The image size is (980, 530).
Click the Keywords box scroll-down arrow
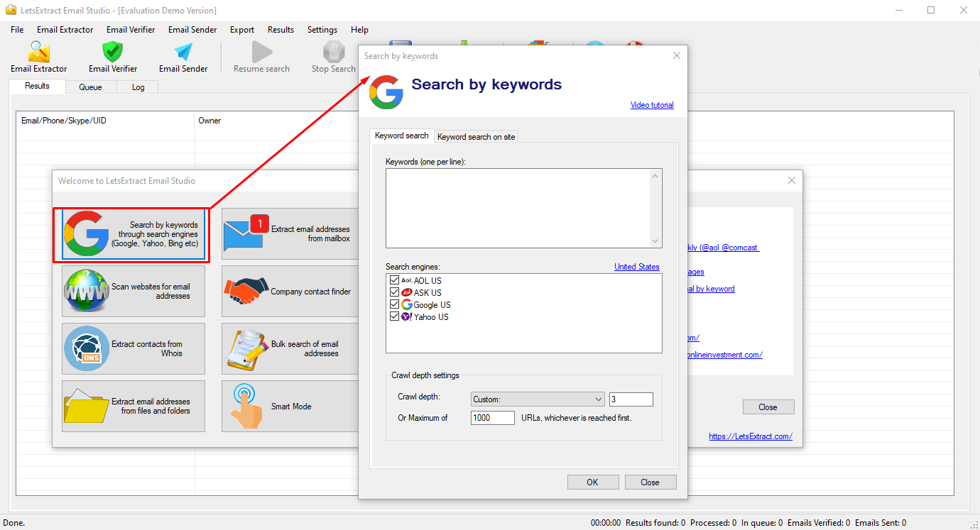coord(655,241)
